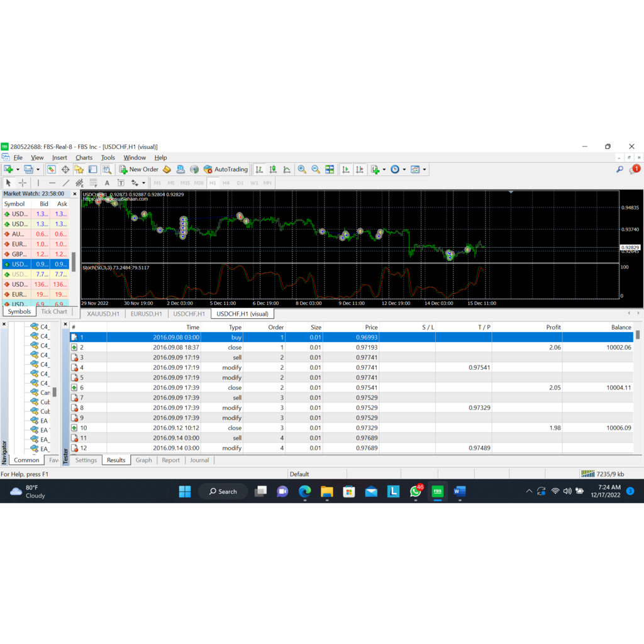644x644 pixels.
Task: Select the vertical line drawing tool
Action: point(38,183)
